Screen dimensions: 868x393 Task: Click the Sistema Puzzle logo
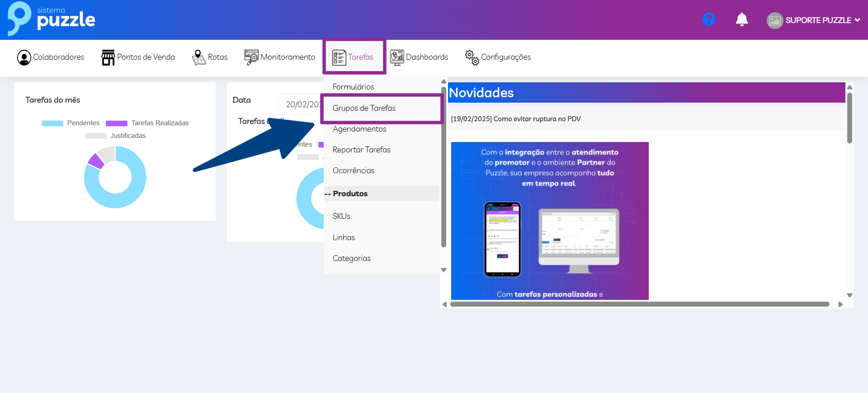click(x=51, y=19)
